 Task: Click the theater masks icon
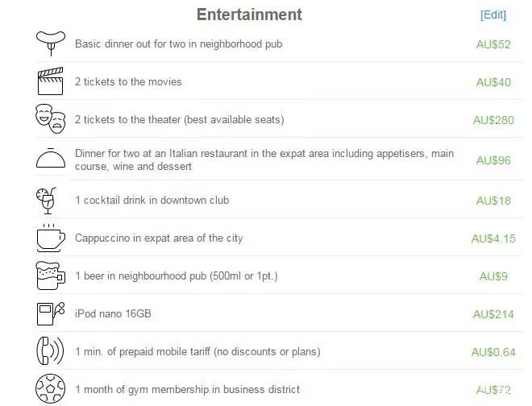(50, 118)
